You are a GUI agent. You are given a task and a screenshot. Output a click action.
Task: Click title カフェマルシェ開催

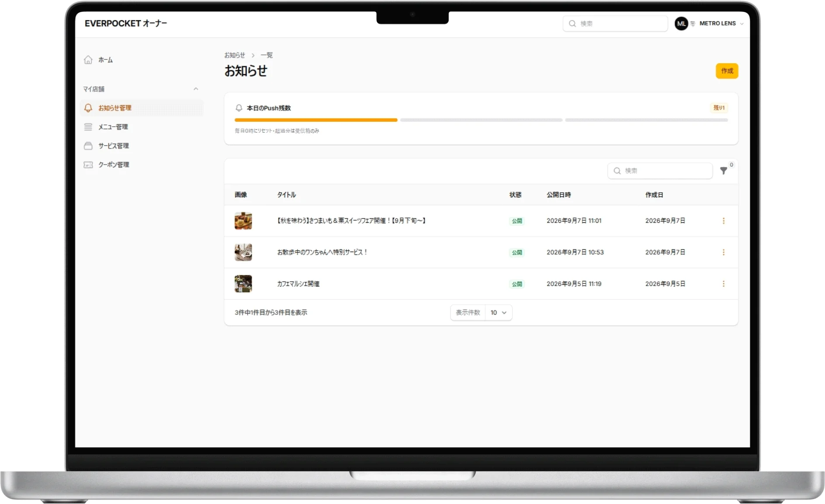pyautogui.click(x=298, y=284)
